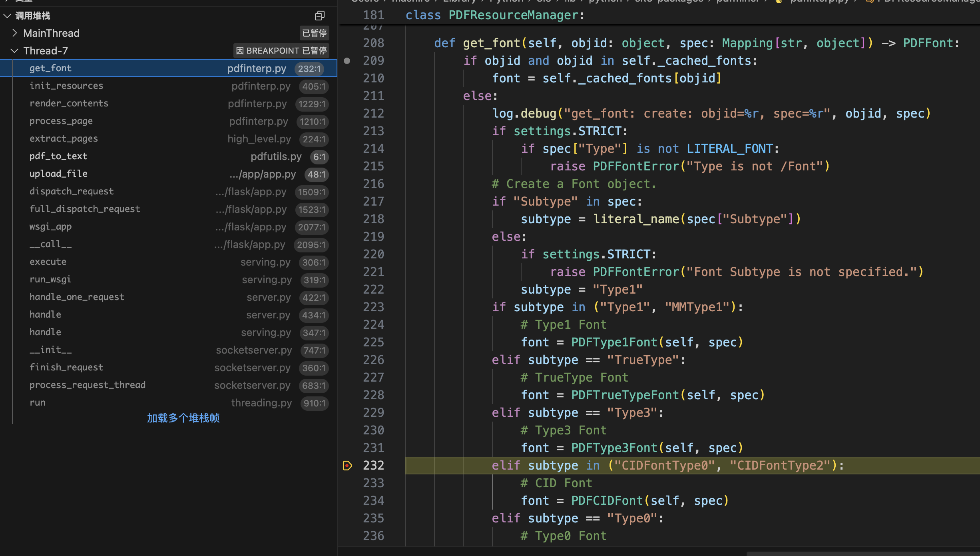
Task: Click the BREAKPOINT 已暂停 badge for Thread-7
Action: point(281,50)
